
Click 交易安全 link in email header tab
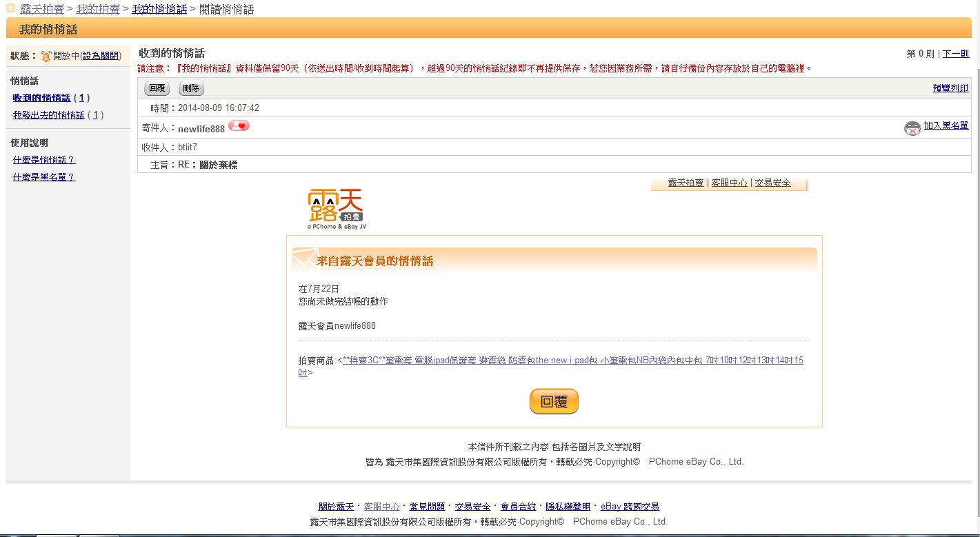(x=772, y=183)
